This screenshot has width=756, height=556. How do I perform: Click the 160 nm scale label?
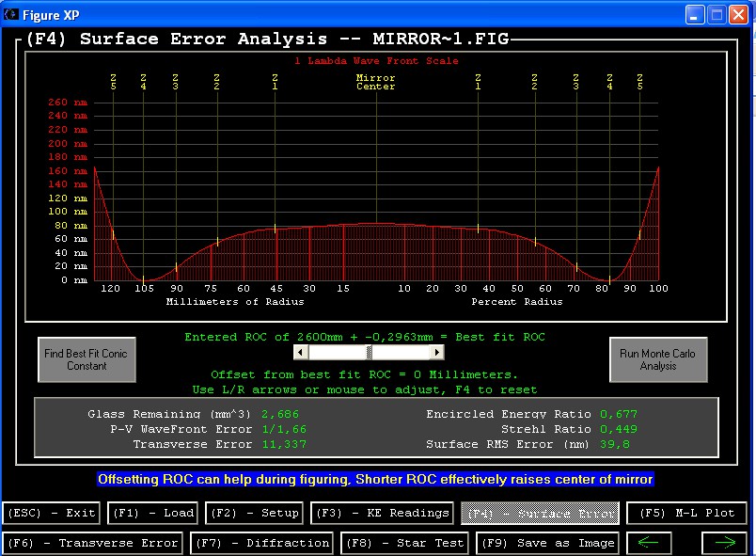(x=68, y=170)
